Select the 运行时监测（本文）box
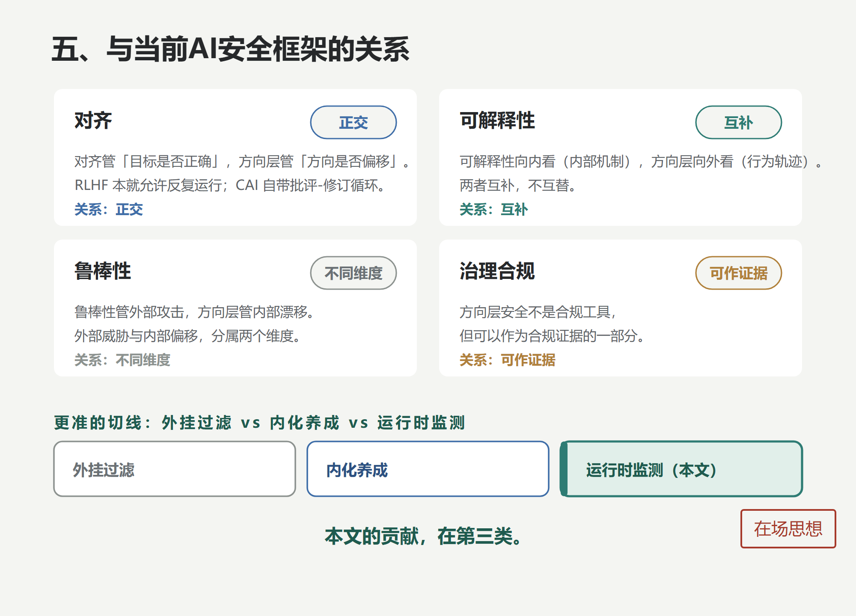This screenshot has width=856, height=616. coord(681,469)
